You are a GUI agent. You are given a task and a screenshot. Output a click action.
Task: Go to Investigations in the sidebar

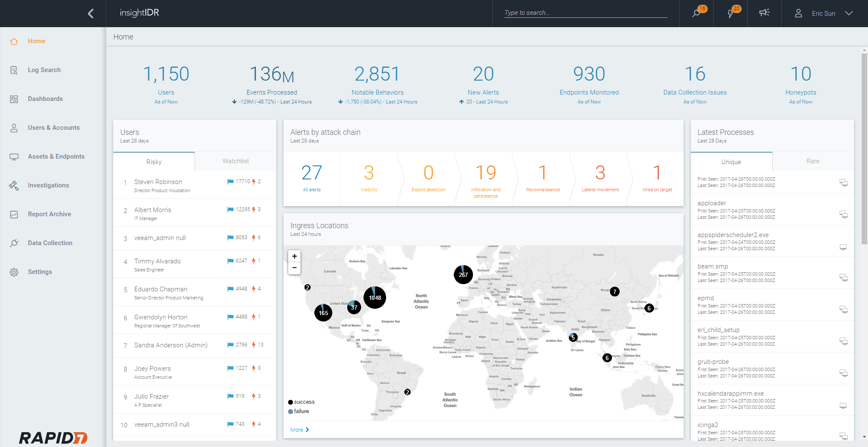(48, 185)
